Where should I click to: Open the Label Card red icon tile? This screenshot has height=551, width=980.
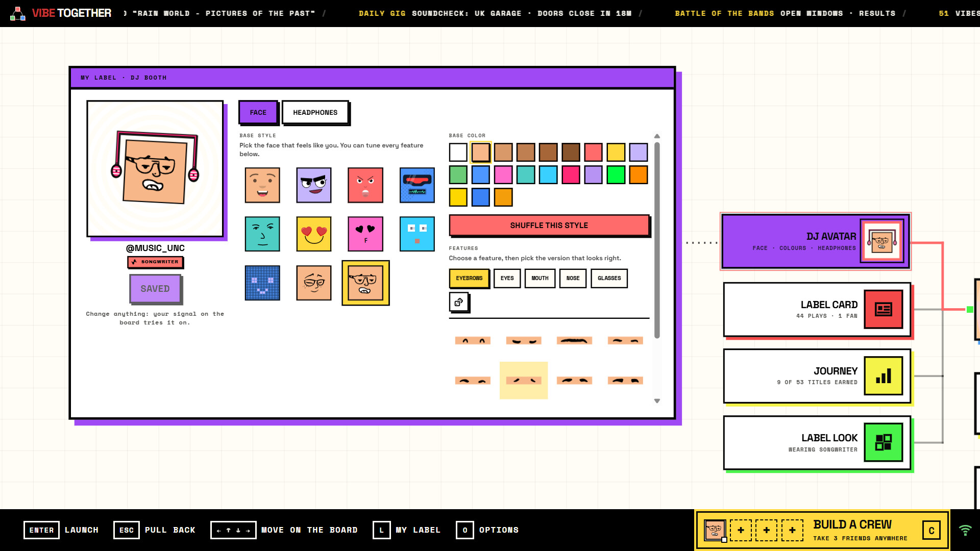point(883,309)
